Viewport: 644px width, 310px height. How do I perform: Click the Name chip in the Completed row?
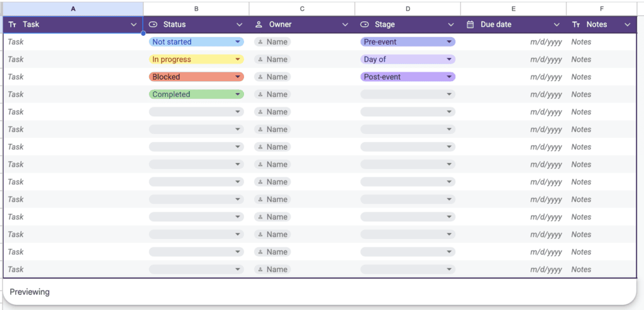[x=272, y=94]
